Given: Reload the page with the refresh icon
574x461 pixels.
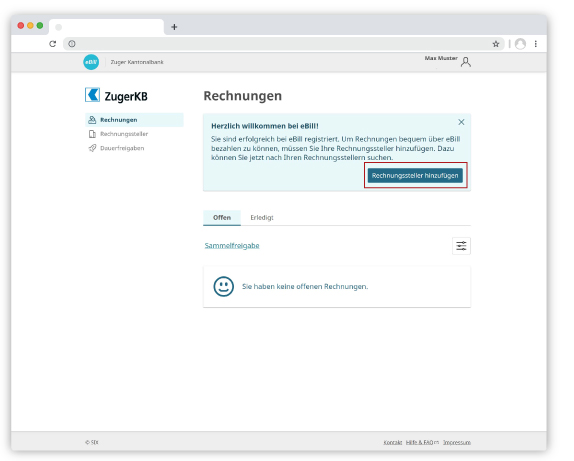Looking at the screenshot, I should [x=53, y=44].
